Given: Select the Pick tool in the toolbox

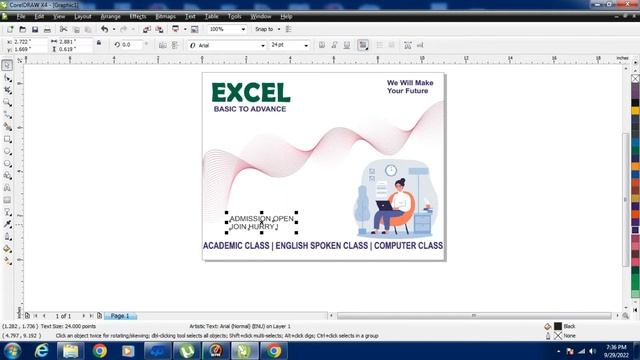Looking at the screenshot, I should [7, 65].
